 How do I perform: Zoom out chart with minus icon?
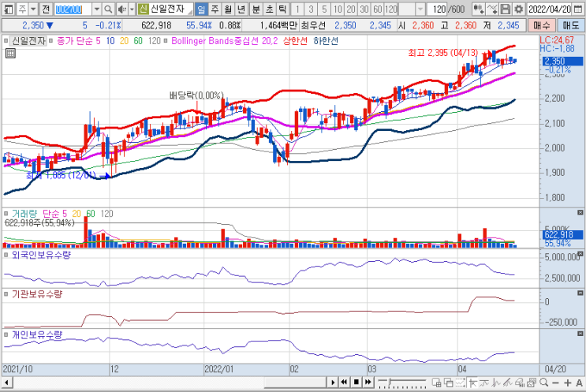click(555, 383)
